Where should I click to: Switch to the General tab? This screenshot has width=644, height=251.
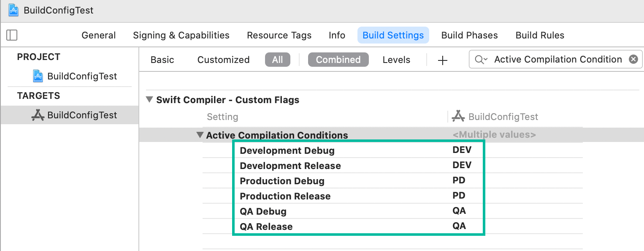[99, 35]
